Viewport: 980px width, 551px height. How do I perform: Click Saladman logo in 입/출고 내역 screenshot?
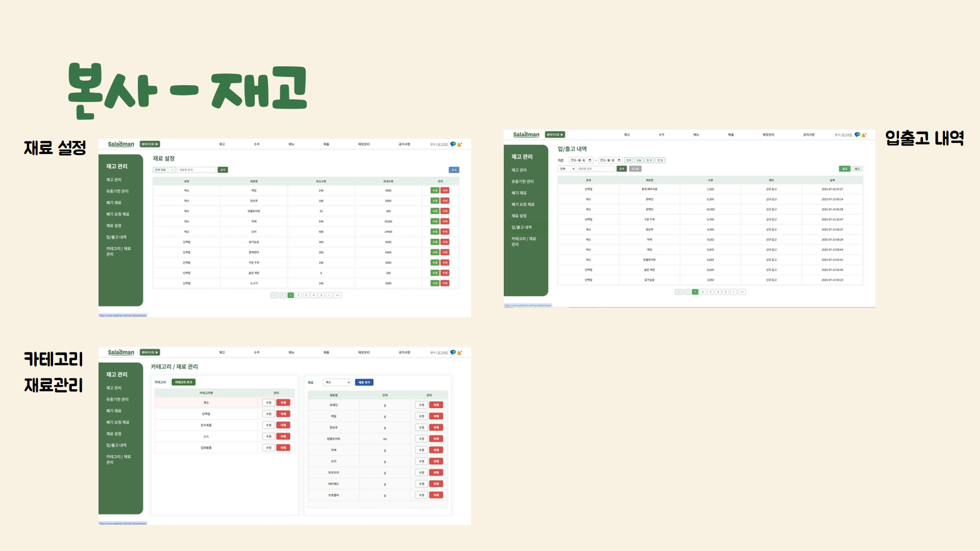click(x=526, y=135)
